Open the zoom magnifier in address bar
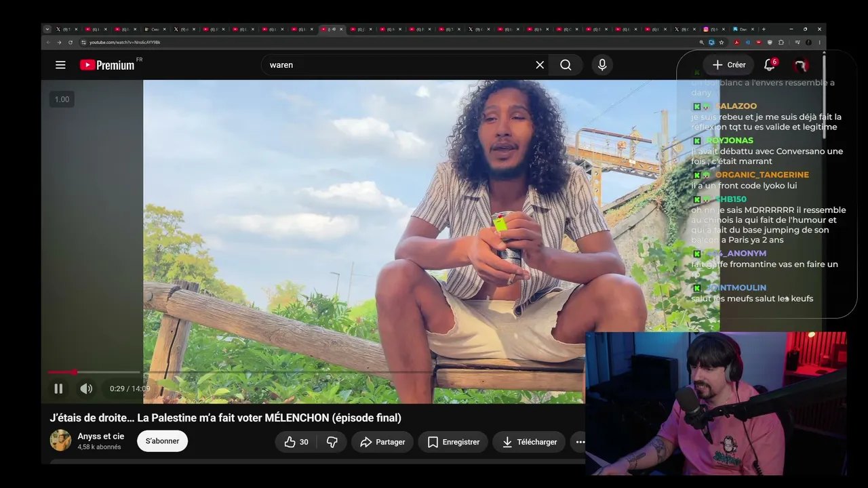The width and height of the screenshot is (868, 488). pos(701,42)
